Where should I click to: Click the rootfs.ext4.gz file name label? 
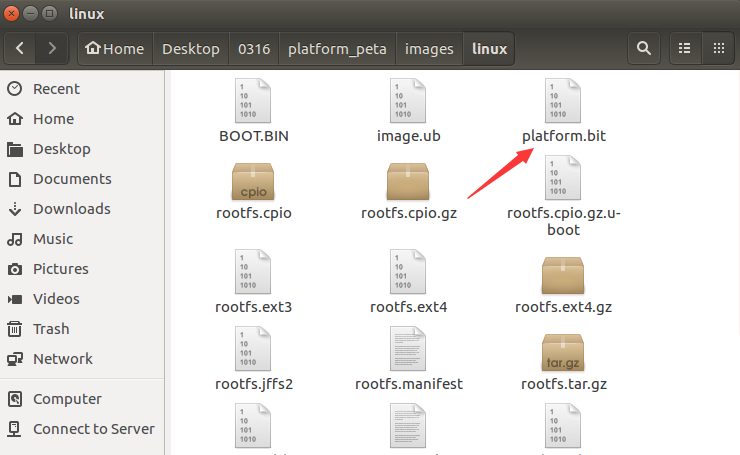click(x=563, y=307)
